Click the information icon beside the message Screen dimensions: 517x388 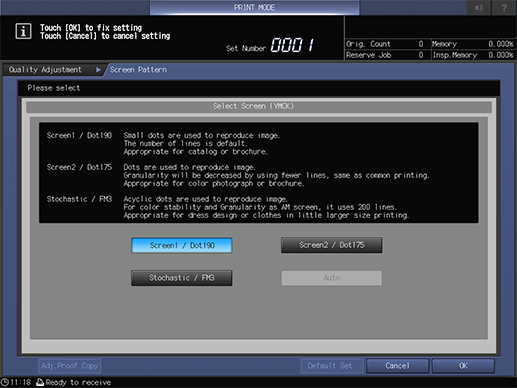click(x=23, y=31)
